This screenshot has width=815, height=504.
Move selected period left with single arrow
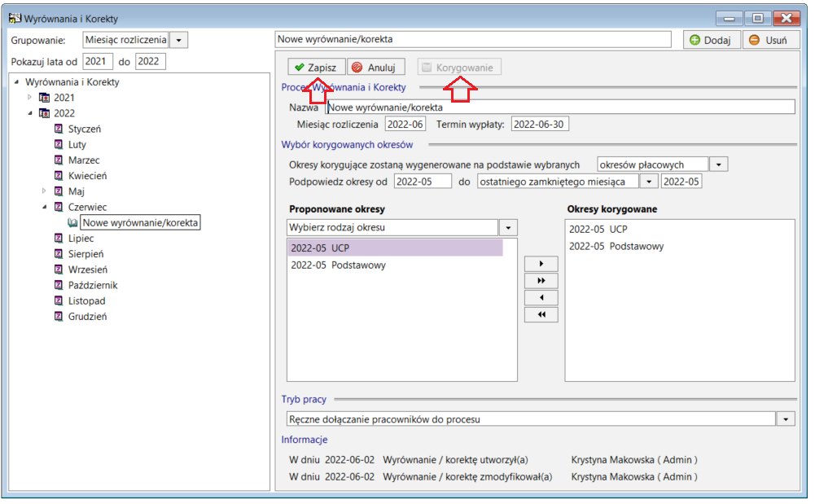(541, 298)
